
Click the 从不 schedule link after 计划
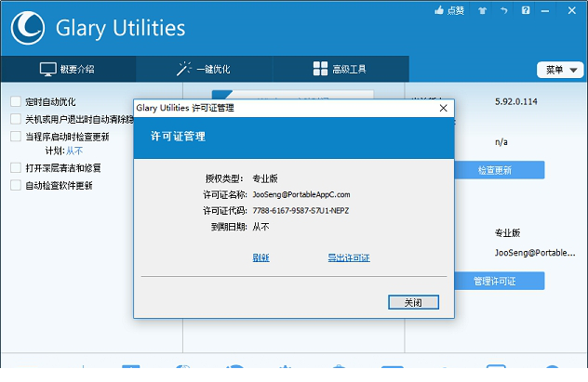(74, 151)
